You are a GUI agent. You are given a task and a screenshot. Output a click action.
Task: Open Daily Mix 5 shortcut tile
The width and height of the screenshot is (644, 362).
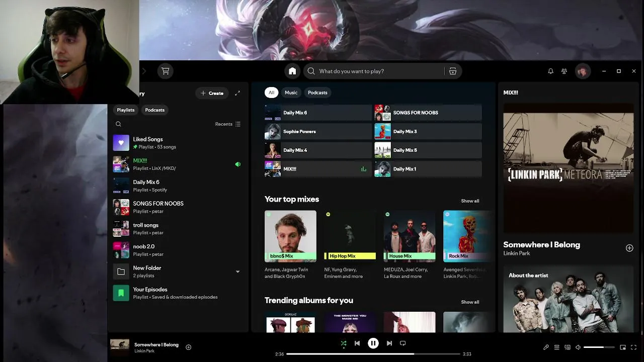pyautogui.click(x=428, y=150)
